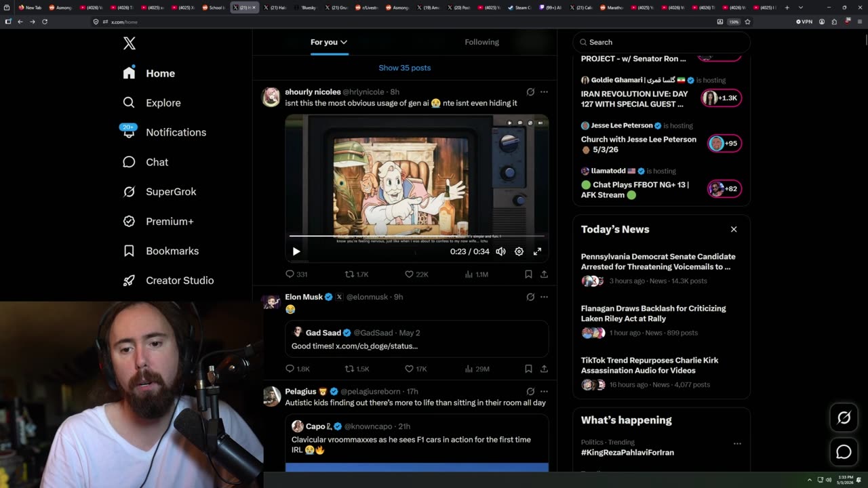
Task: Open Premium+ in the sidebar
Action: coord(158,221)
